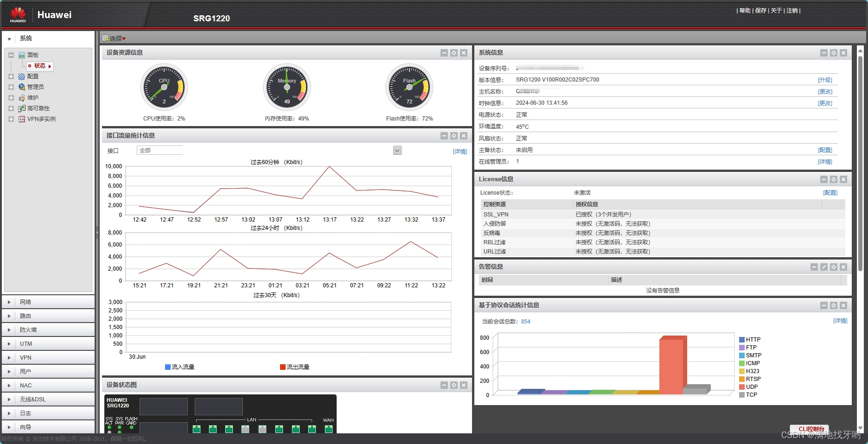Refresh the 系统信息 panel
This screenshot has height=444, width=868.
pyautogui.click(x=834, y=53)
